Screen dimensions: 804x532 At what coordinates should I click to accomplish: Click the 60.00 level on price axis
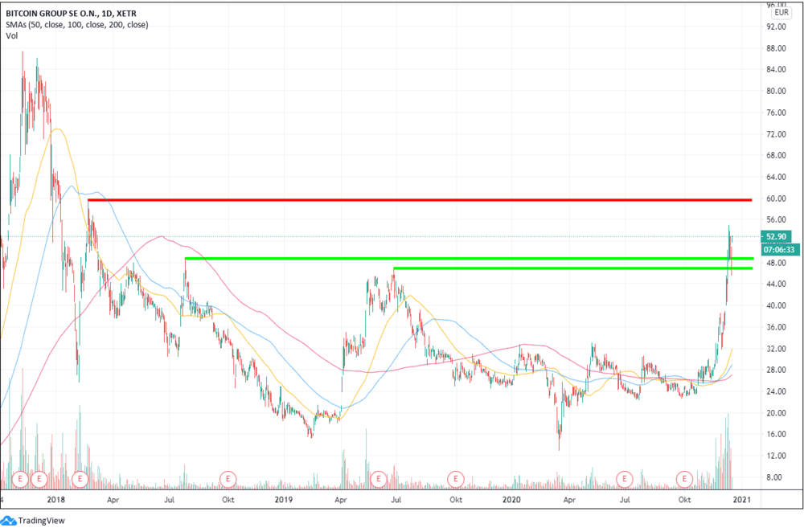(776, 198)
